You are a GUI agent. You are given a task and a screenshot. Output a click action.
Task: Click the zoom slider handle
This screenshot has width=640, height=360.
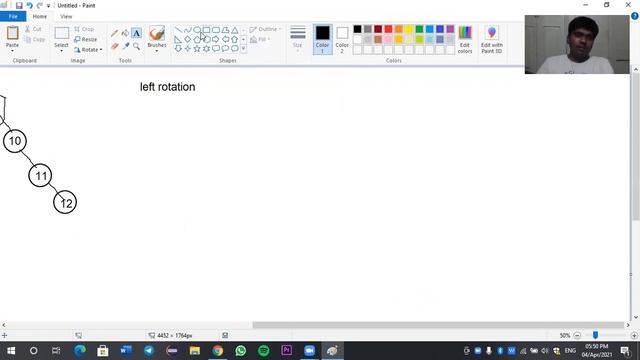click(x=596, y=335)
